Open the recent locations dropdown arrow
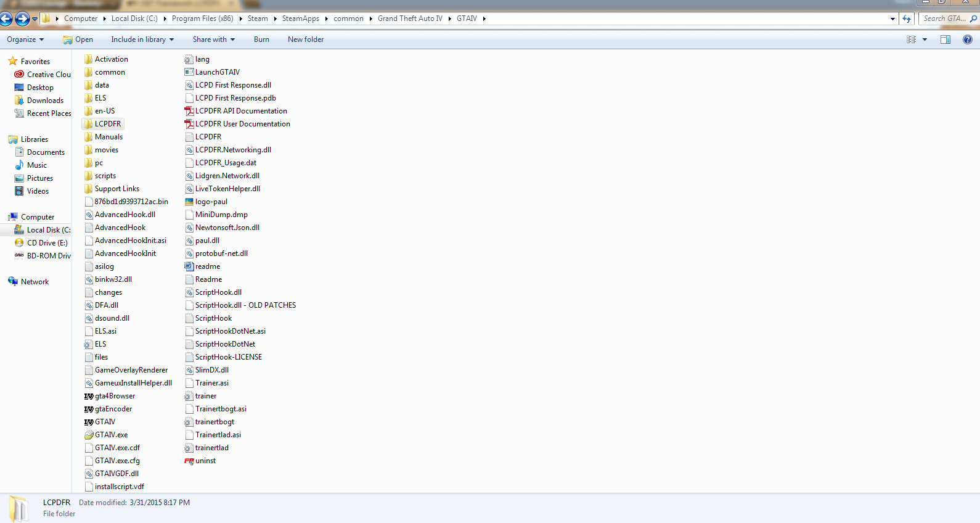The height and width of the screenshot is (523, 980). click(x=35, y=19)
